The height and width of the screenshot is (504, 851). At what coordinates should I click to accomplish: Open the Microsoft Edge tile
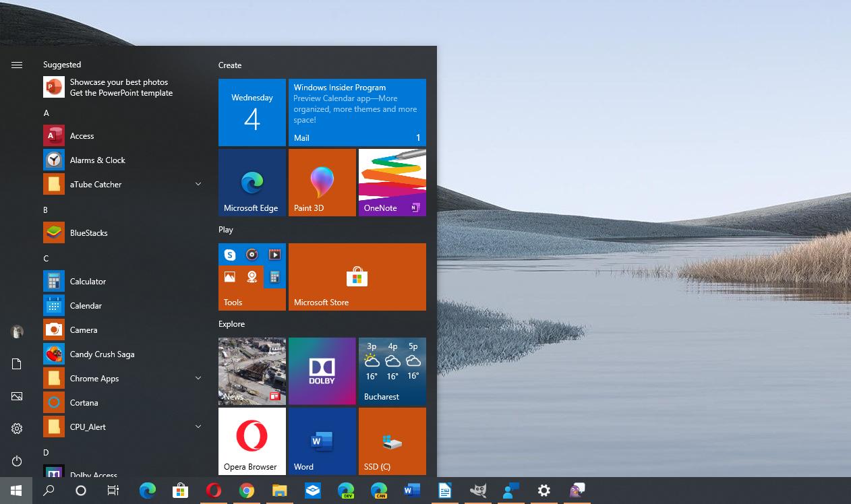click(x=252, y=183)
